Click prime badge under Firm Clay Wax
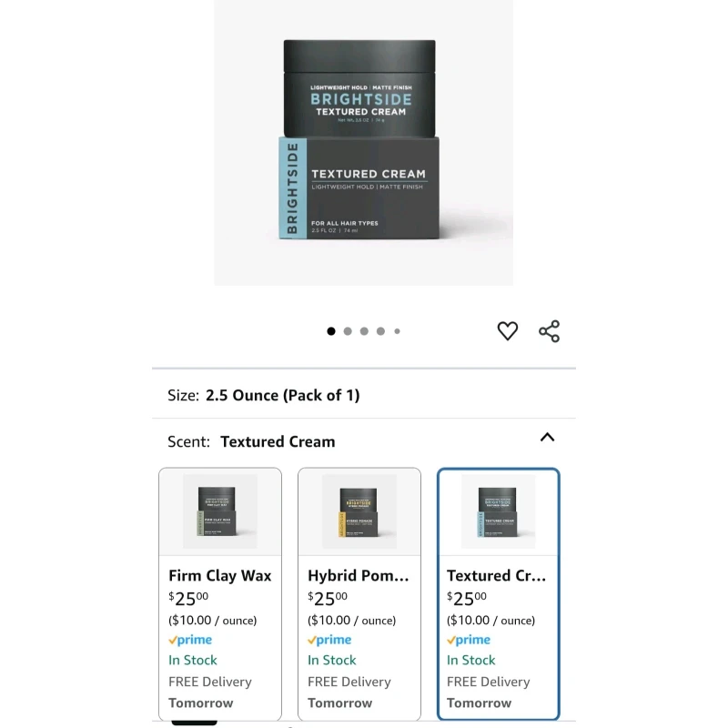 tap(190, 640)
